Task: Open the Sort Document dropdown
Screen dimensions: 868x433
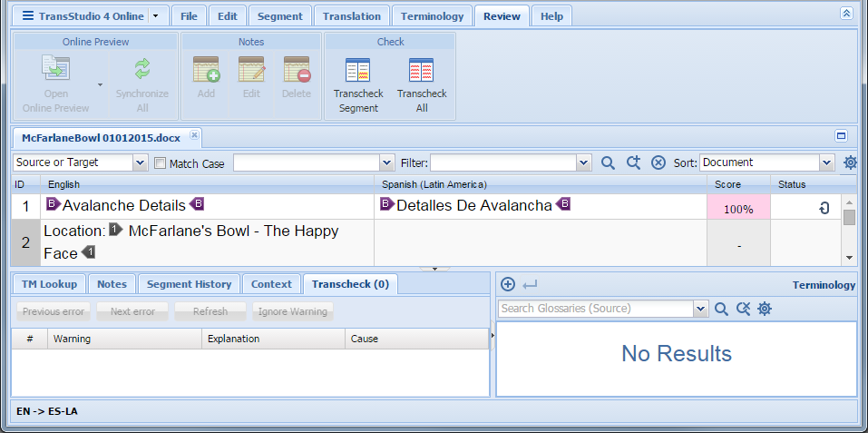Action: pyautogui.click(x=827, y=162)
